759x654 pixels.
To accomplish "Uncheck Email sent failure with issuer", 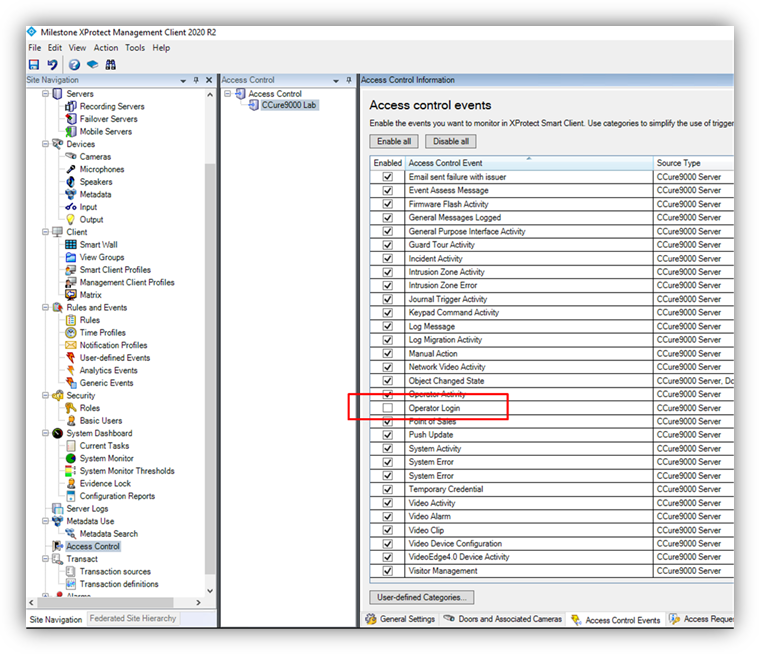I will coord(388,177).
